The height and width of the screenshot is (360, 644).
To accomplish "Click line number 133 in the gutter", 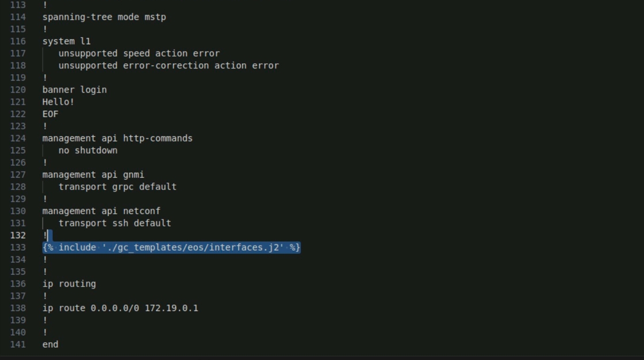I will pos(18,247).
